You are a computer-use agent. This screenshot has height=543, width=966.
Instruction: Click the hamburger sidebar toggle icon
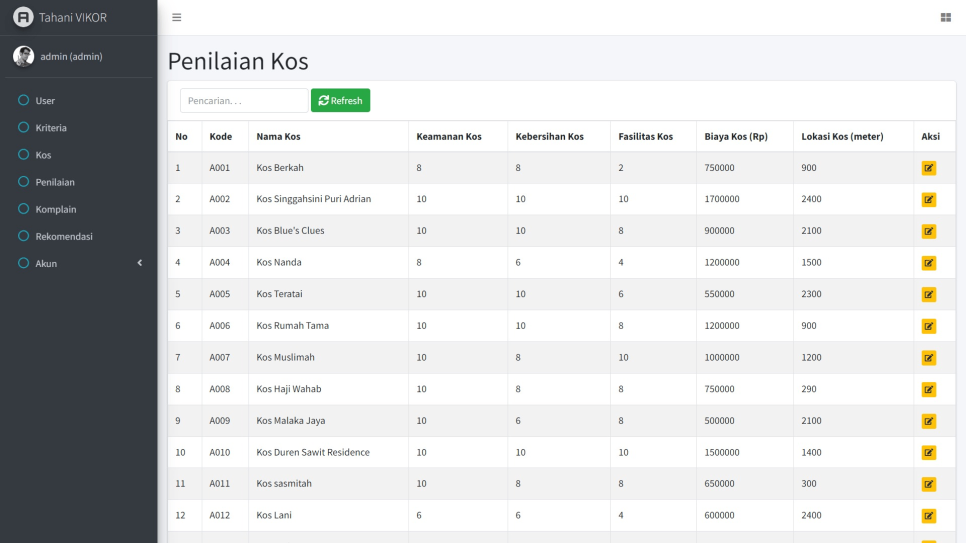coord(177,17)
